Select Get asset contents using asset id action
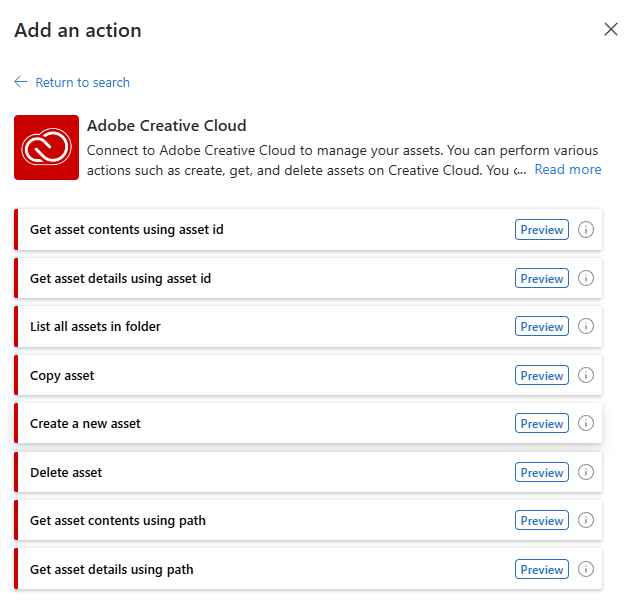This screenshot has width=630, height=610. pyautogui.click(x=308, y=229)
